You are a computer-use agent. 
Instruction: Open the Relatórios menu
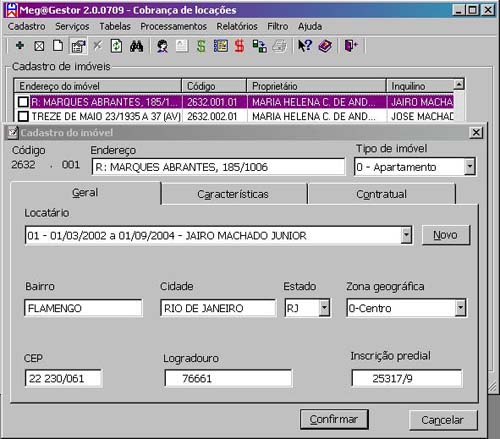click(237, 26)
